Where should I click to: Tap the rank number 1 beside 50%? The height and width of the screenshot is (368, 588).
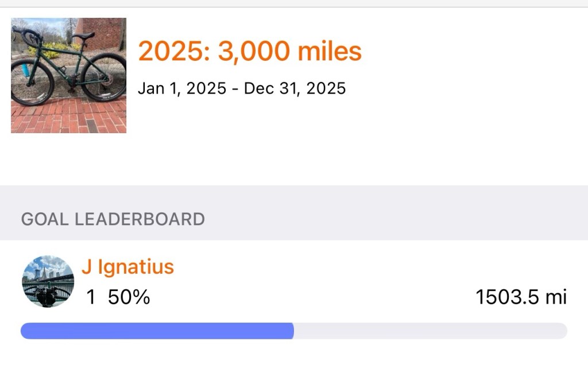click(91, 297)
